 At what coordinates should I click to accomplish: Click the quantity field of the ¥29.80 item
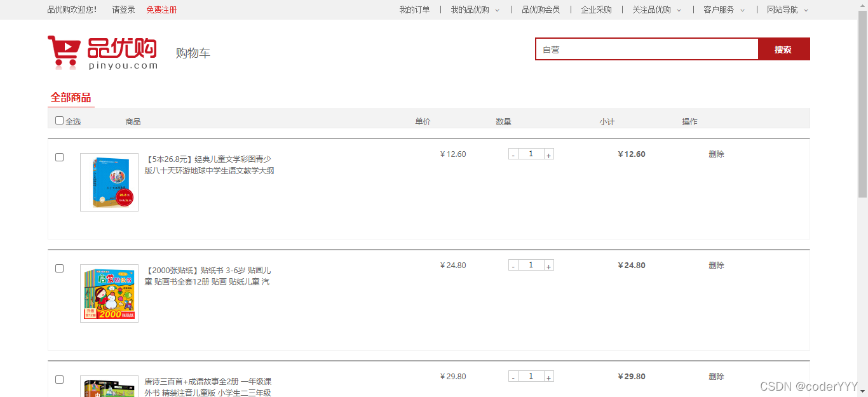coord(531,376)
